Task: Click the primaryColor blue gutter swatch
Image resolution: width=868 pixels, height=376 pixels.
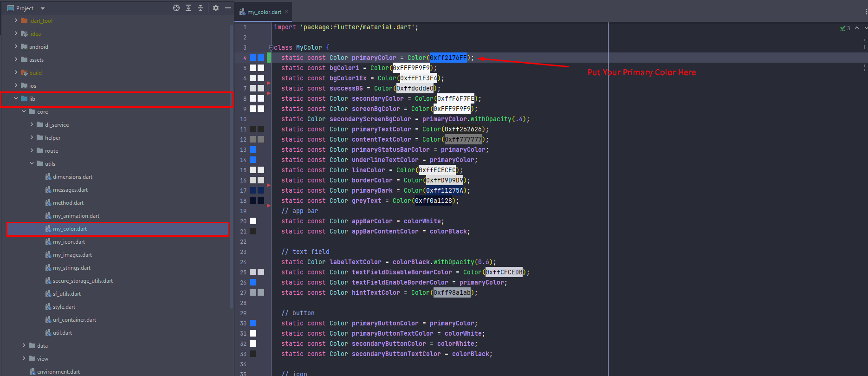Action: 253,58
